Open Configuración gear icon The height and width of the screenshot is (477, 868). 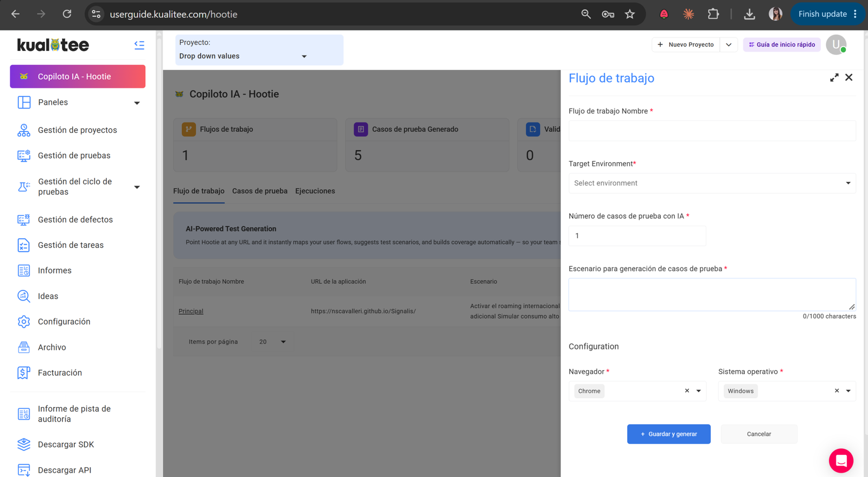point(24,322)
